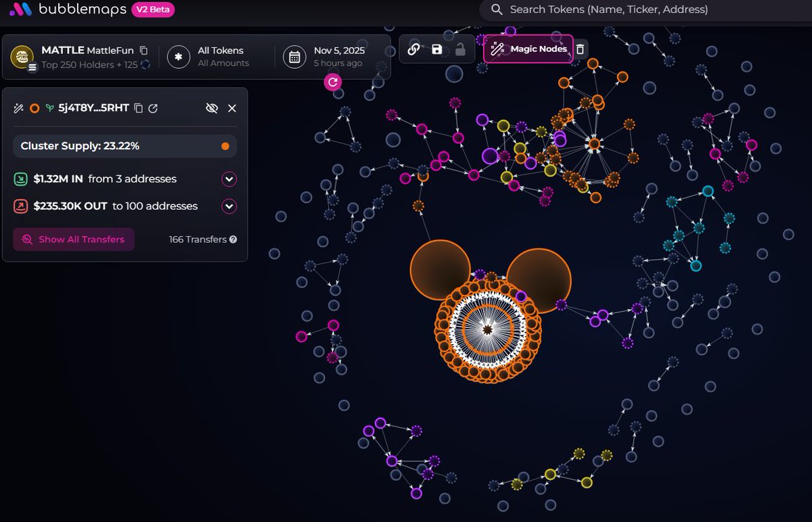
Task: Select the large orange left bubble
Action: tap(441, 270)
